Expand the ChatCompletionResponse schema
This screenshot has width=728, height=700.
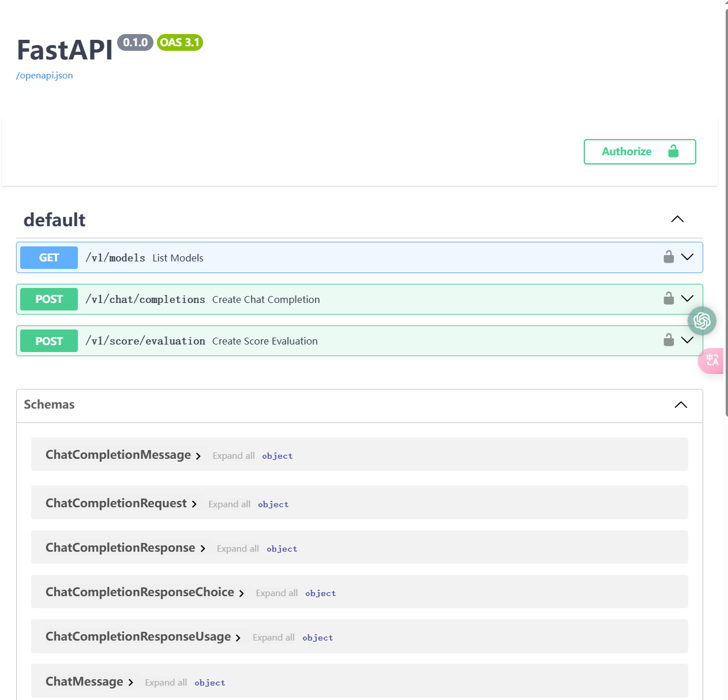pos(202,549)
